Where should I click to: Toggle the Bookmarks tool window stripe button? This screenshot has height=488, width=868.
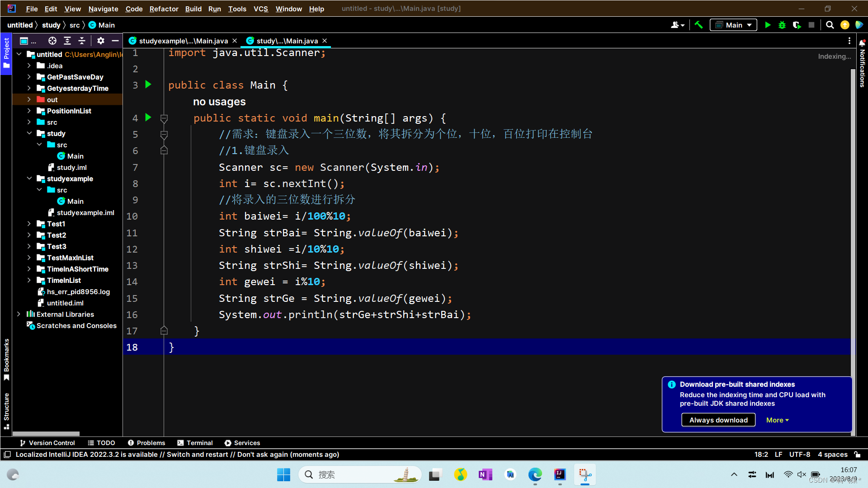tap(6, 359)
